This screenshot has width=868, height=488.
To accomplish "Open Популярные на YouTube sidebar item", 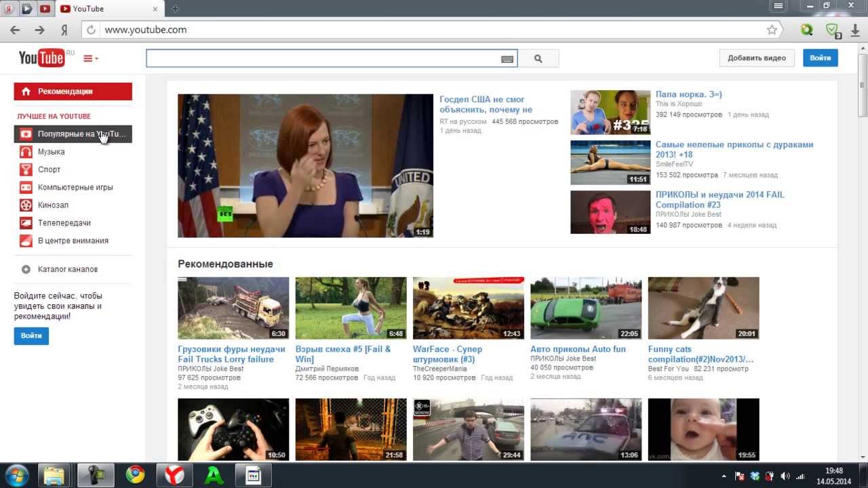I will pos(73,134).
